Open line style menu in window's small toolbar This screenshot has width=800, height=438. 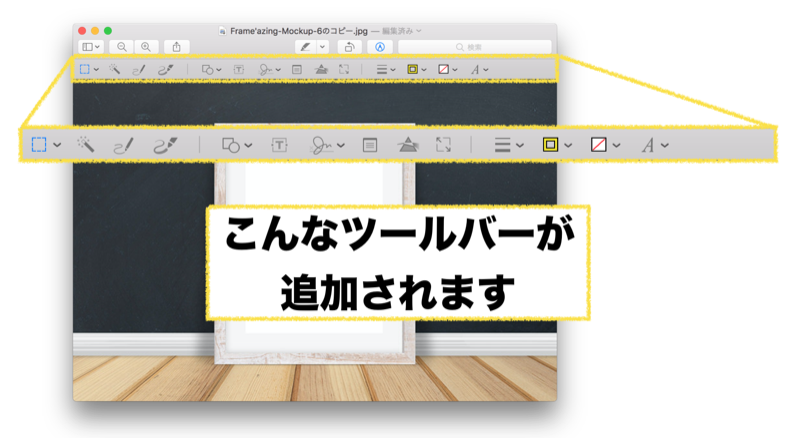coord(386,69)
